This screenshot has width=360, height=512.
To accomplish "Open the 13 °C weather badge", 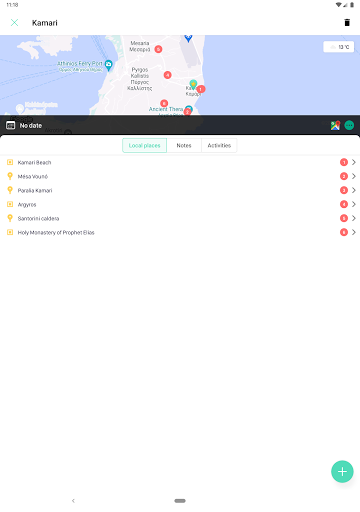I will pos(339,47).
